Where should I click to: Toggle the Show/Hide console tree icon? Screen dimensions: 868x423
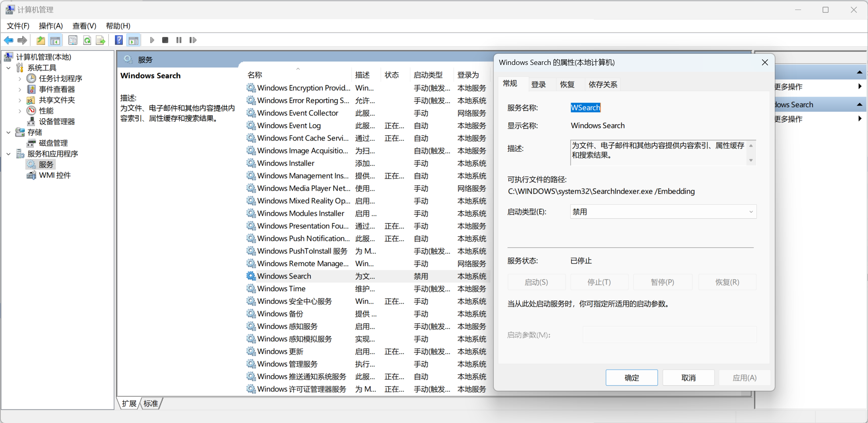pos(55,40)
